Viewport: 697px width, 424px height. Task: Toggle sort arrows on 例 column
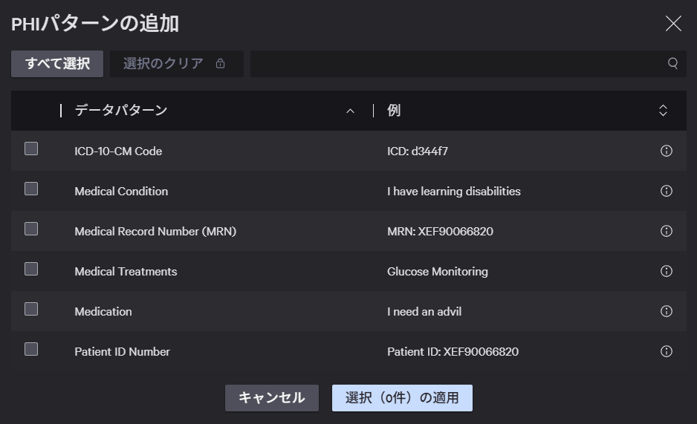click(663, 111)
